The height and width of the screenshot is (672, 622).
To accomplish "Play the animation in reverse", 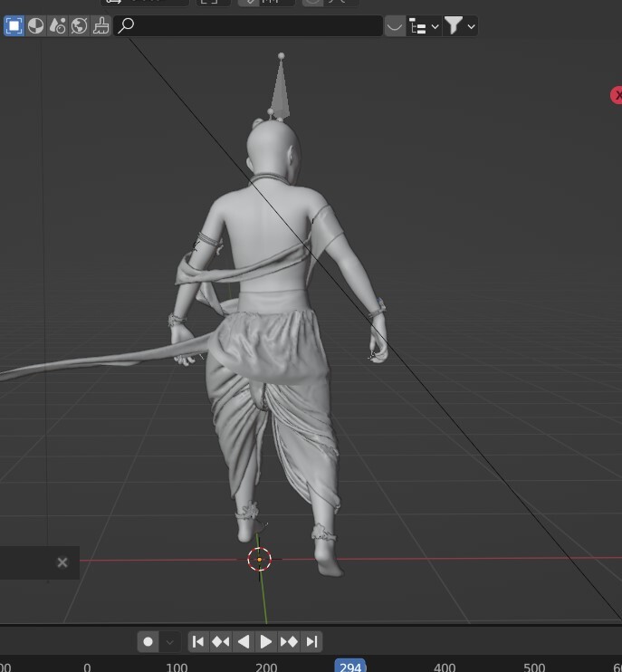I will click(244, 641).
